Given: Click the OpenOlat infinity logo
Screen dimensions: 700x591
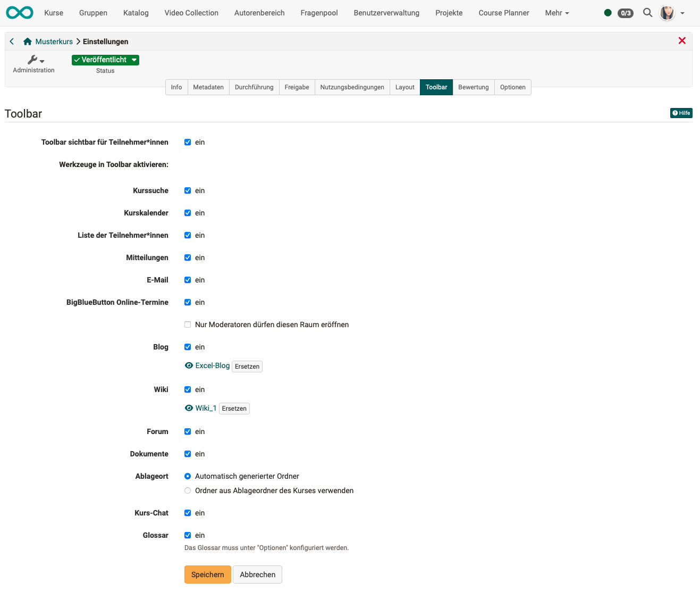Looking at the screenshot, I should (x=20, y=13).
